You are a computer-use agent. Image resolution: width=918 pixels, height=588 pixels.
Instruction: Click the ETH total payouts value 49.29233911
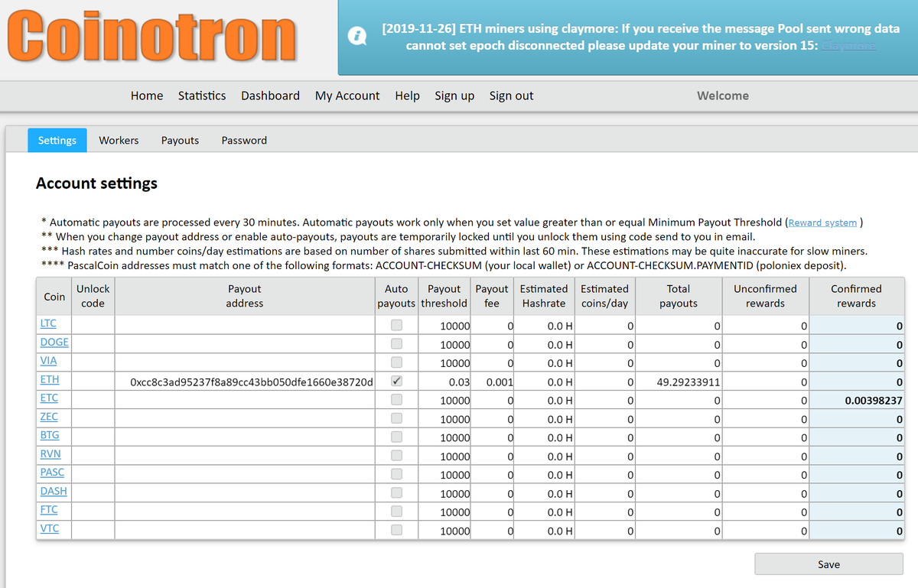click(688, 382)
